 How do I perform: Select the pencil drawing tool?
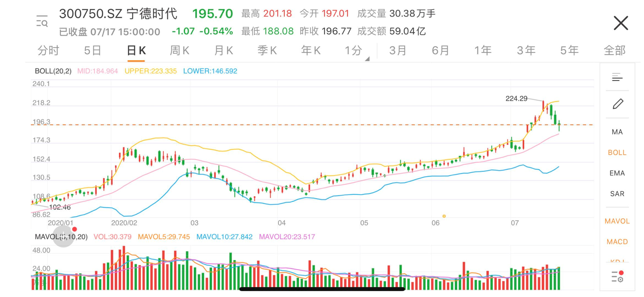618,104
